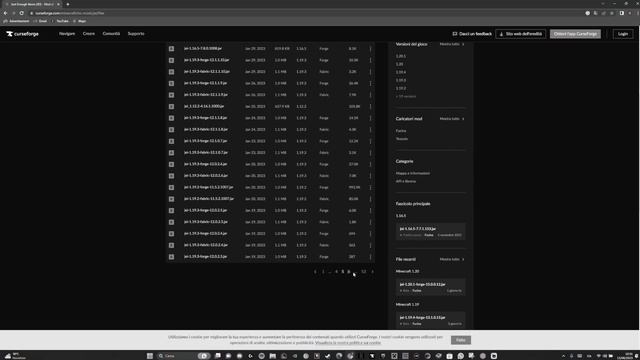Open file jei-1.16.5-7.8.0.1008.jar
Image resolution: width=640 pixels, height=360 pixels.
coord(203,49)
